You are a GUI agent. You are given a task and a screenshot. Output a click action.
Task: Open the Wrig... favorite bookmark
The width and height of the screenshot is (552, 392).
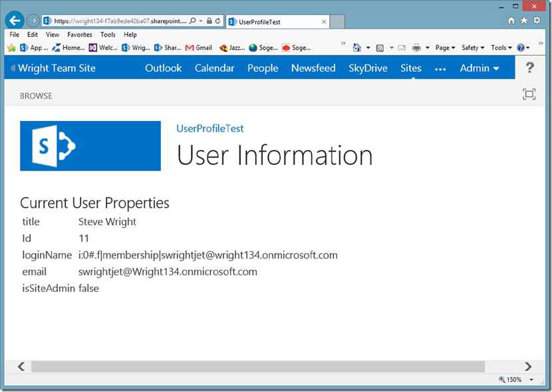pyautogui.click(x=136, y=47)
